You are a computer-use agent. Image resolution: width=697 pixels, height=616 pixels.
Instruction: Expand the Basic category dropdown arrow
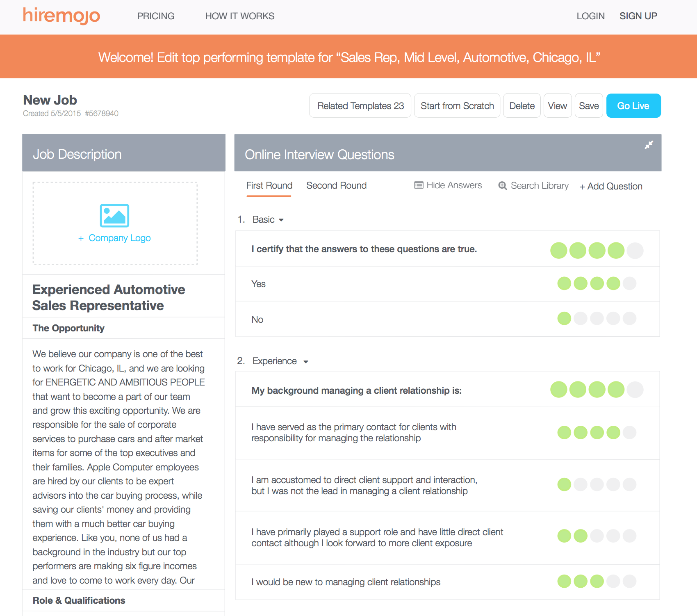[281, 220]
